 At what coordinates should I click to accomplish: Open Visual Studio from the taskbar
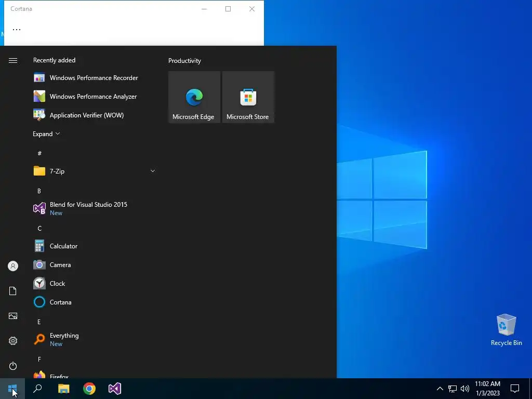(x=115, y=389)
